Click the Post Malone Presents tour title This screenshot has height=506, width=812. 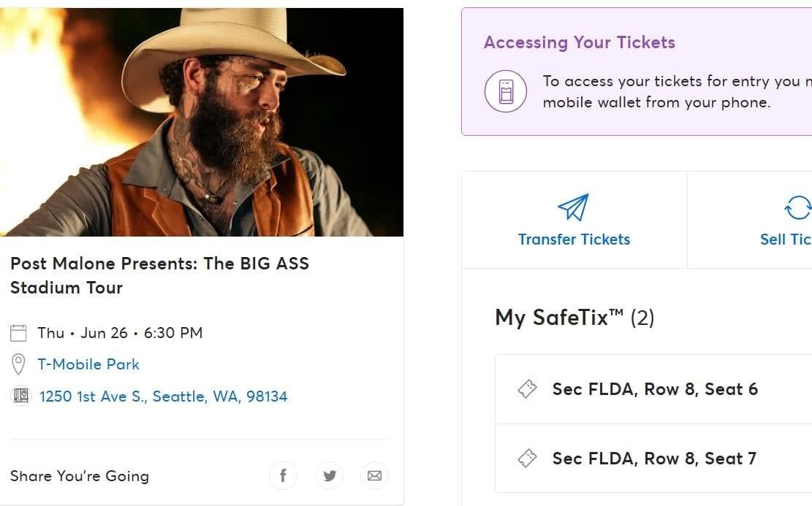point(159,275)
